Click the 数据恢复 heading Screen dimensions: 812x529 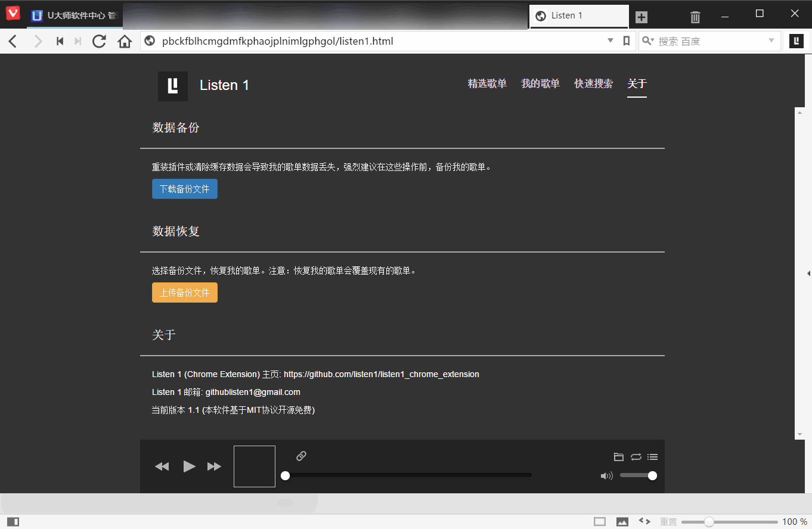176,231
